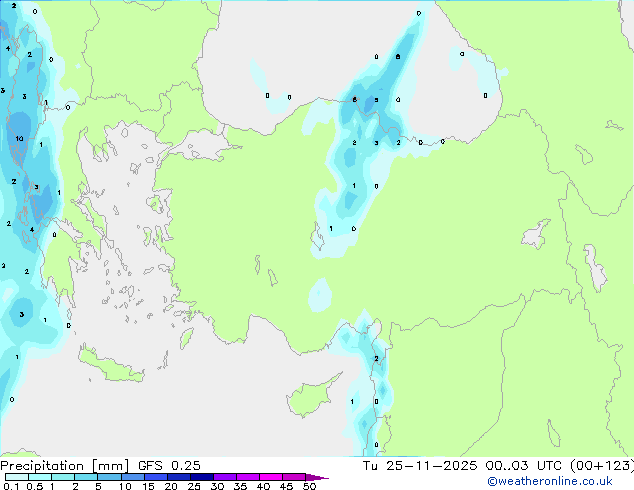The height and width of the screenshot is (490, 634).
Task: Select the 0.5–1 mm legend color swatch
Action: (x=40, y=477)
